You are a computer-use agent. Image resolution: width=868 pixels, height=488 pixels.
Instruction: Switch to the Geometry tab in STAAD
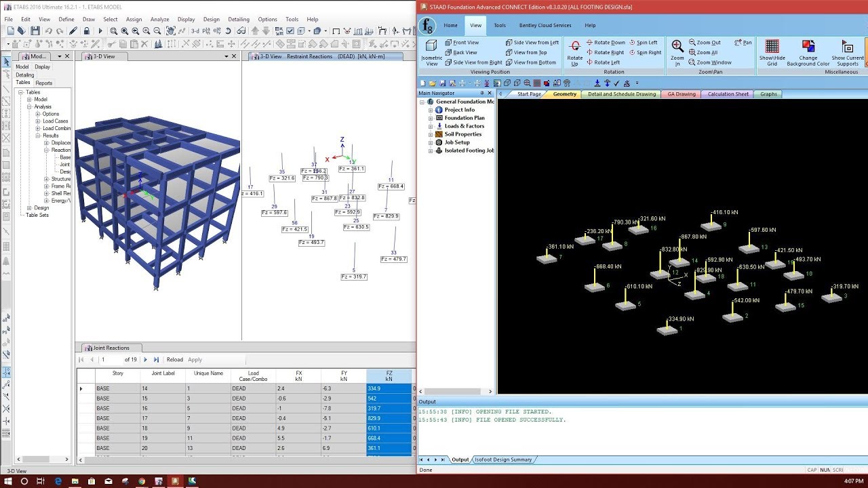tap(564, 94)
